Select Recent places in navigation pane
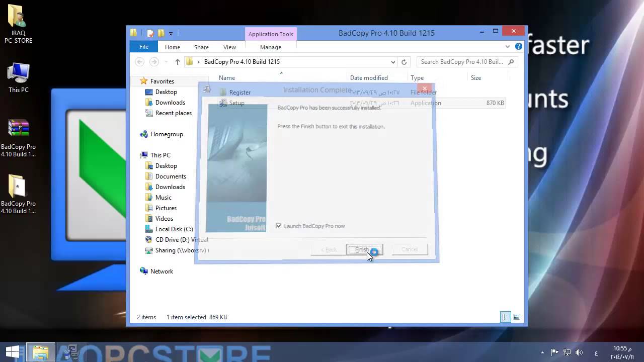The image size is (644, 362). 173,113
